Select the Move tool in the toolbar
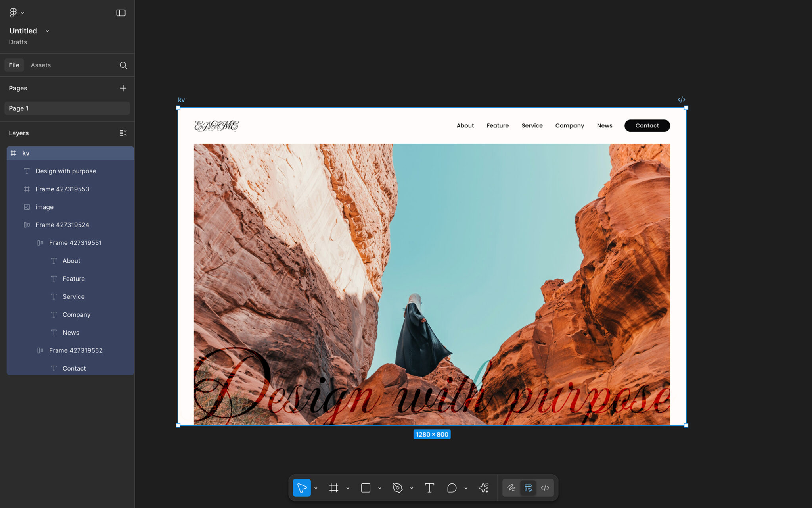The width and height of the screenshot is (812, 508). (301, 488)
